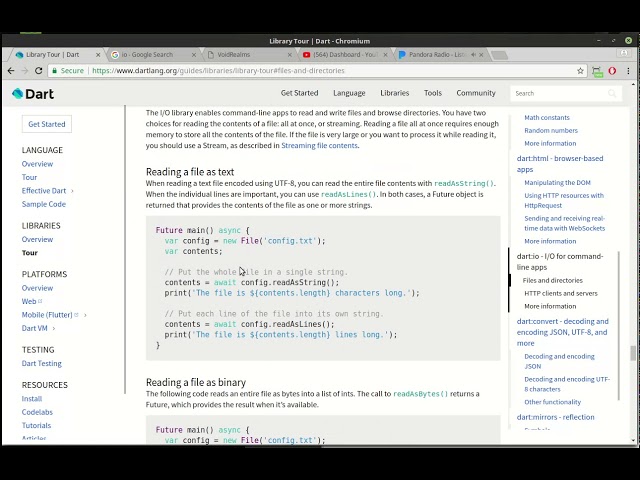The width and height of the screenshot is (640, 480).
Task: Expand Dart VM chevron
Action: coord(54,329)
